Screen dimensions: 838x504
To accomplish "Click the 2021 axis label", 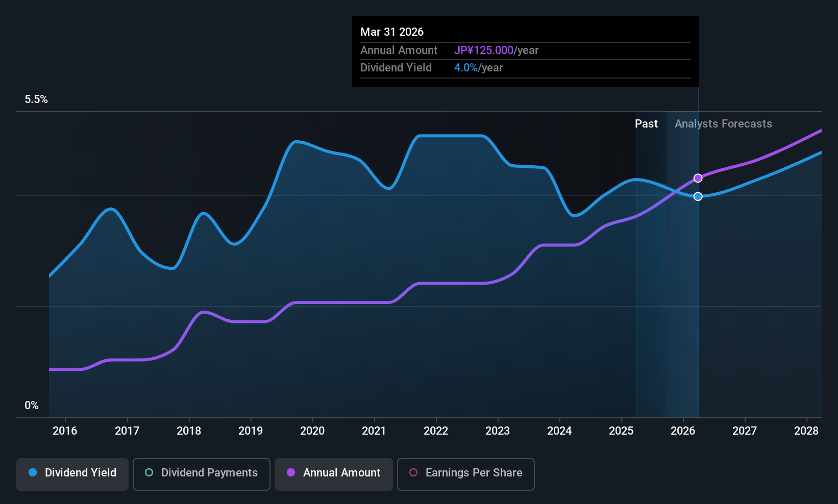I will 374,431.
